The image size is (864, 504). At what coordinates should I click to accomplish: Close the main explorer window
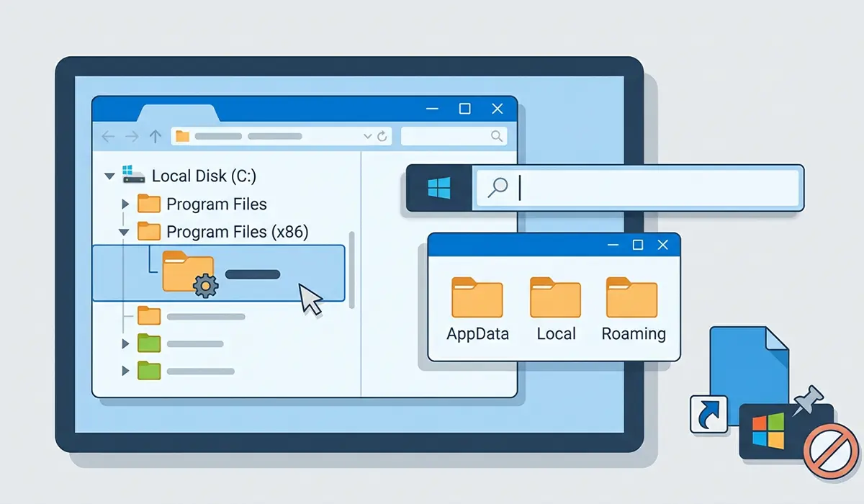tap(497, 109)
